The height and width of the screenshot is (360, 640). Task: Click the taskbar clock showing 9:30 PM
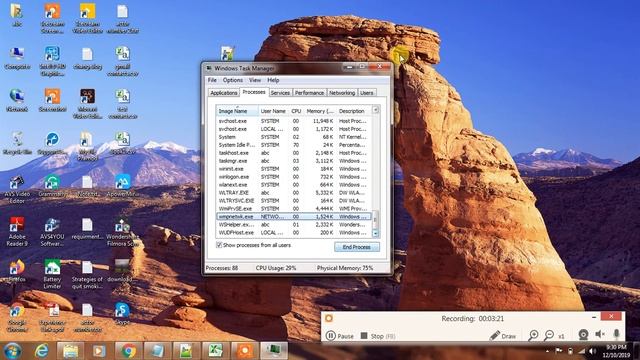(x=616, y=351)
